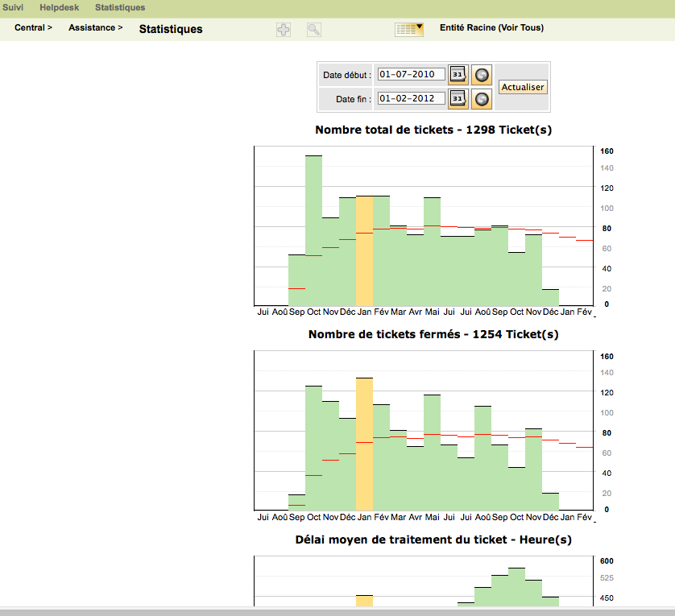Click the round reset icon for Date fin
Screen dimensions: 675x616
coord(481,99)
